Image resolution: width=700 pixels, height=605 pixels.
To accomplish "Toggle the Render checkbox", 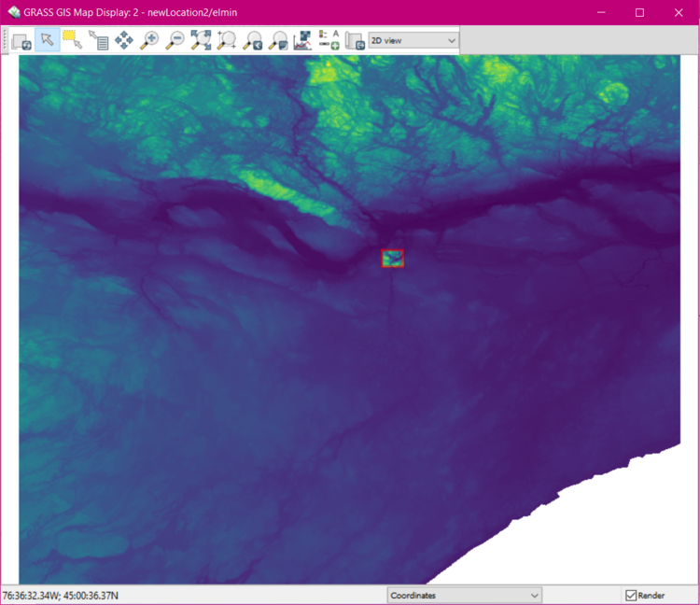I will pos(632,595).
